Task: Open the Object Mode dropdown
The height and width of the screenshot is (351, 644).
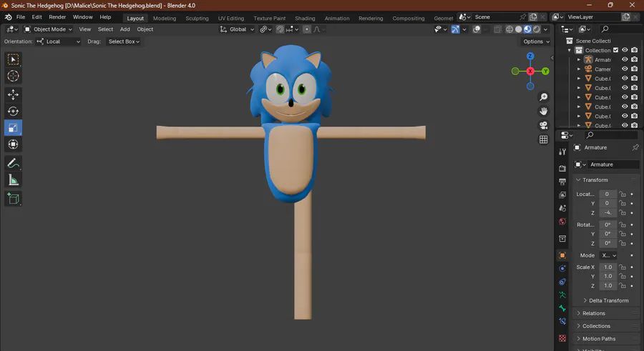Action: click(x=48, y=29)
